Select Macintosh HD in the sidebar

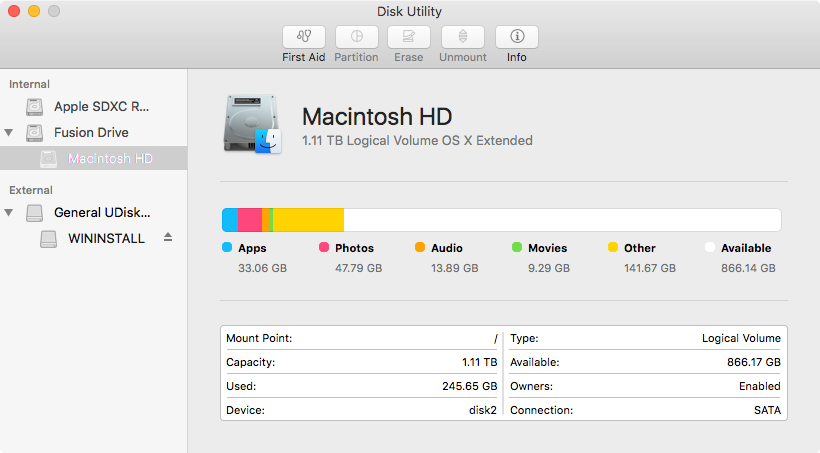(94, 158)
